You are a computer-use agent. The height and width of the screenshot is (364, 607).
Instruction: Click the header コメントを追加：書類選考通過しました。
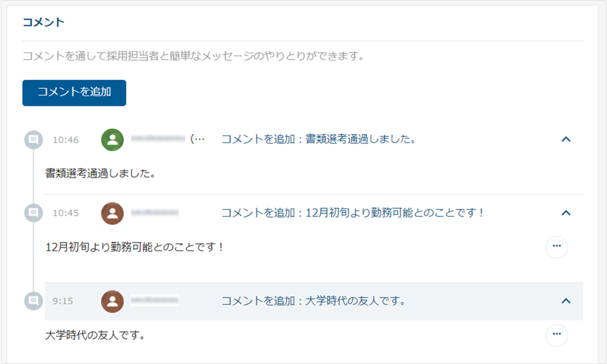[318, 139]
